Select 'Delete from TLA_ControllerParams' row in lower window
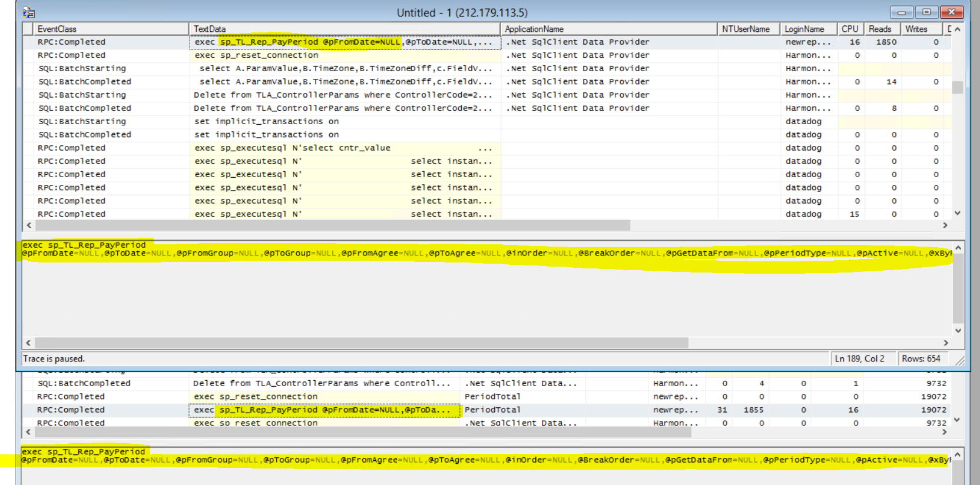The image size is (980, 485). point(486,383)
